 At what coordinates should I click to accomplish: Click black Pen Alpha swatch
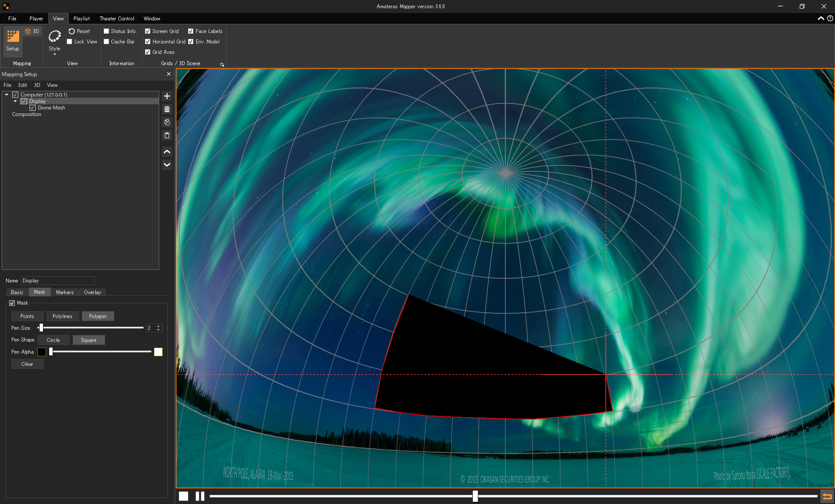click(x=42, y=352)
